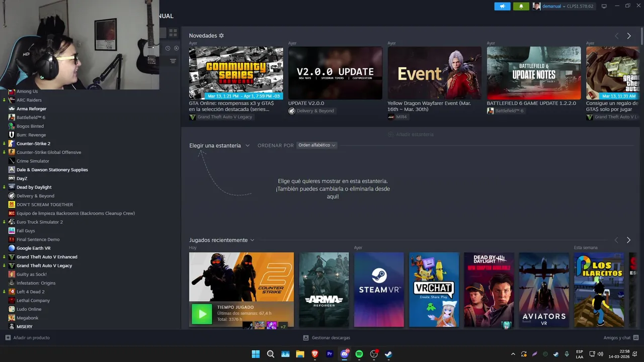The height and width of the screenshot is (362, 644).
Task: Click Añadir un producto
Action: coord(28,337)
